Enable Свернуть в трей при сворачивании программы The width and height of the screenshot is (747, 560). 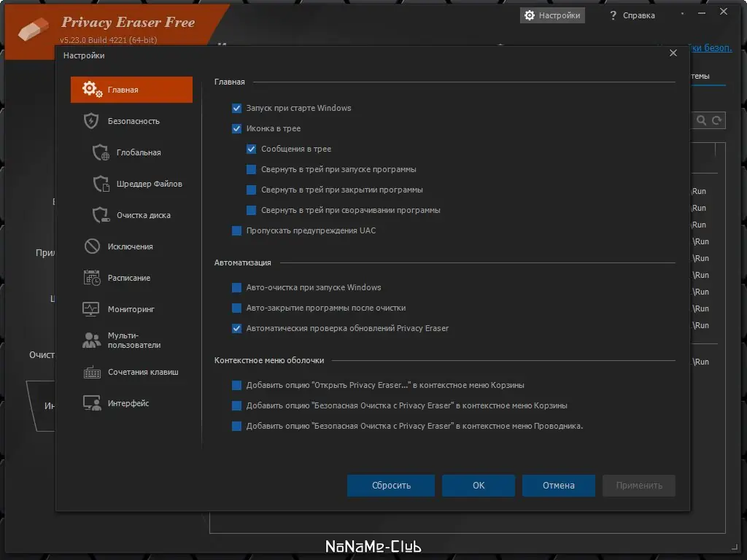pos(252,210)
